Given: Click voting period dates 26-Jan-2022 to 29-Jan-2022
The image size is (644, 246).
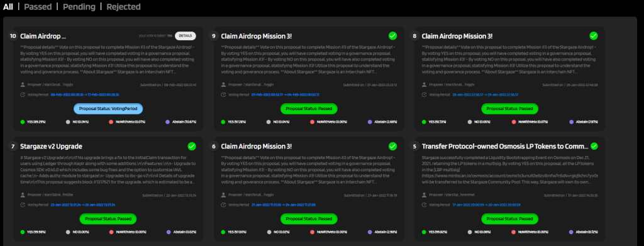Looking at the screenshot, I should pyautogui.click(x=485, y=94).
